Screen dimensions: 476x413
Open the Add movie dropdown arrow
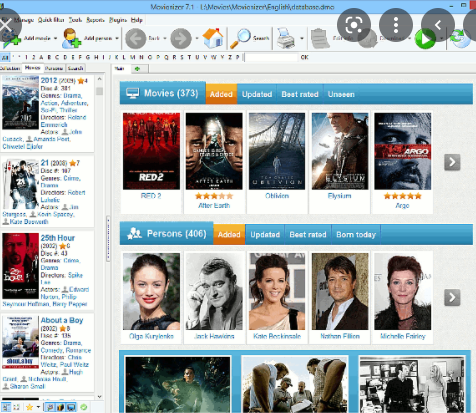point(55,38)
